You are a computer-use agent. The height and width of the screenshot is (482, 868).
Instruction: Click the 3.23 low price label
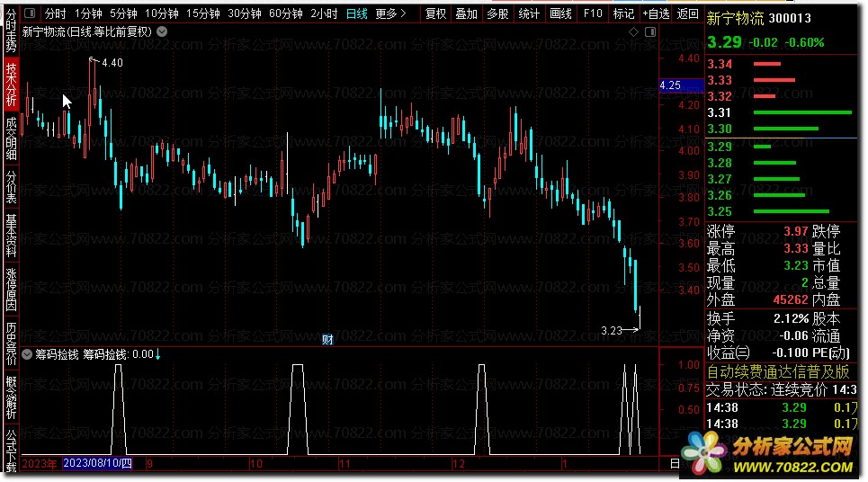pyautogui.click(x=612, y=331)
